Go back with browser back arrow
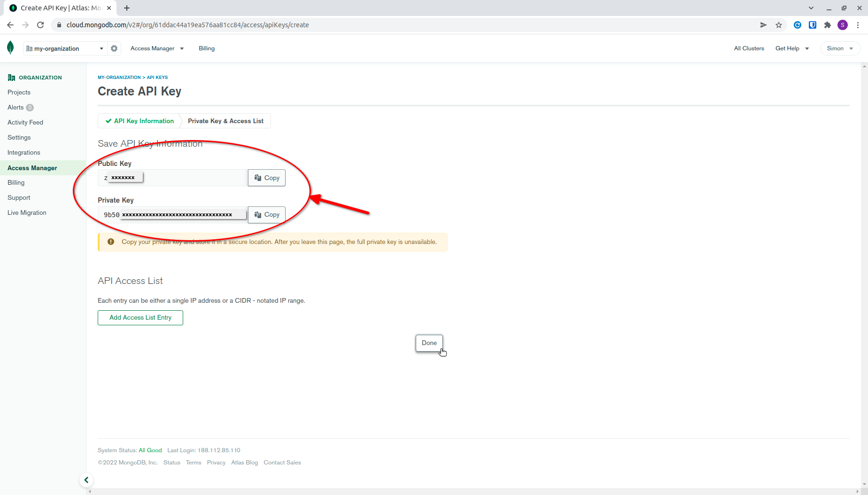The height and width of the screenshot is (495, 868). (x=10, y=25)
